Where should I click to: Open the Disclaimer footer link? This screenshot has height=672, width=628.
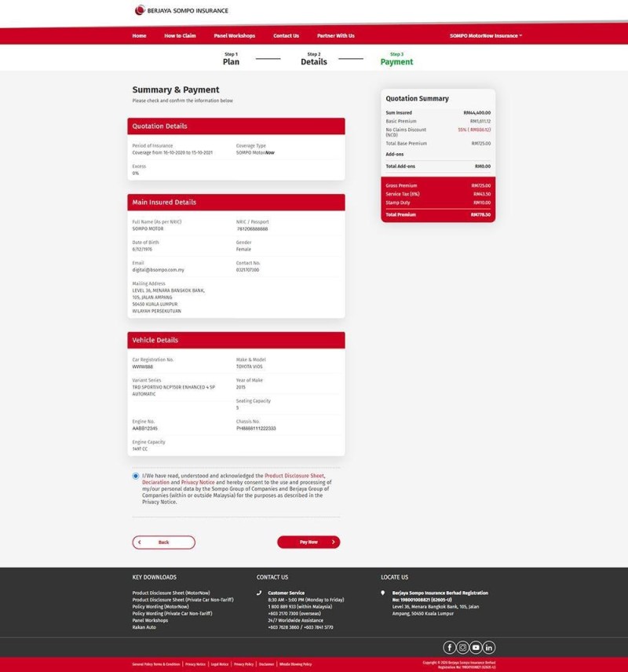267,664
